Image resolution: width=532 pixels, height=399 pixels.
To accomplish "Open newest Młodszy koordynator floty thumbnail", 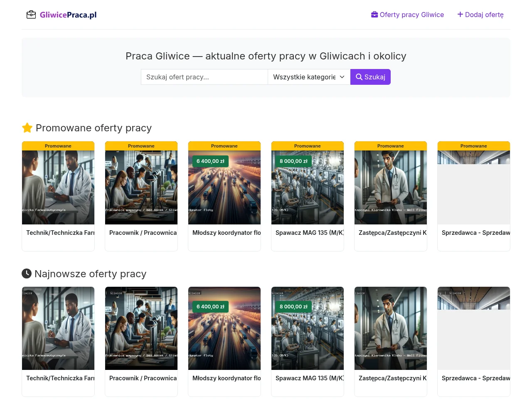I will click(224, 328).
